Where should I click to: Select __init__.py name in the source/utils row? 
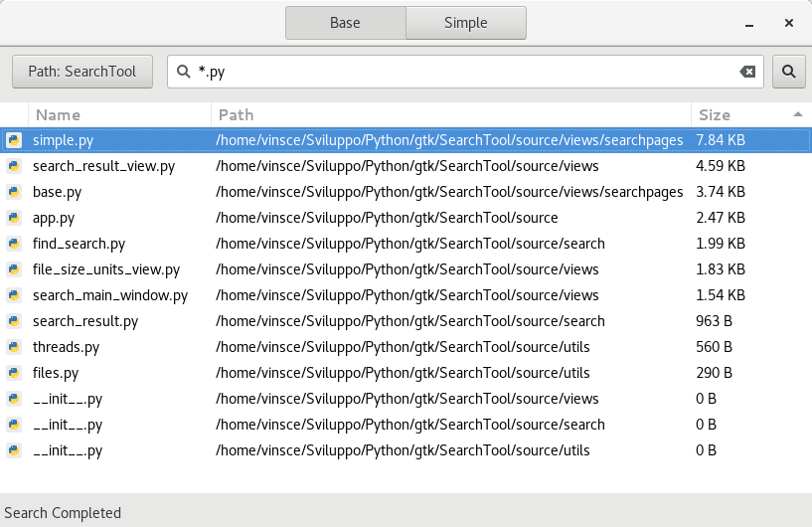point(68,451)
